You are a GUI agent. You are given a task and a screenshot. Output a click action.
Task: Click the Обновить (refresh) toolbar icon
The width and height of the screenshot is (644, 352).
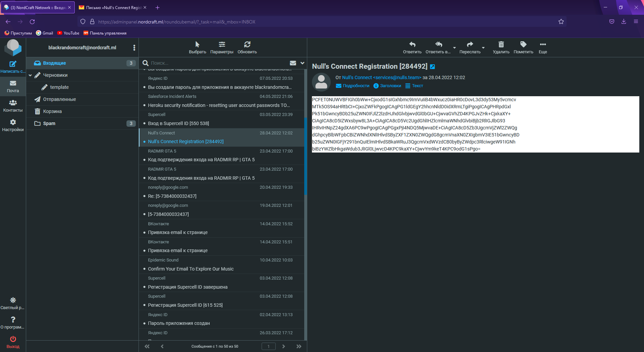click(x=247, y=47)
